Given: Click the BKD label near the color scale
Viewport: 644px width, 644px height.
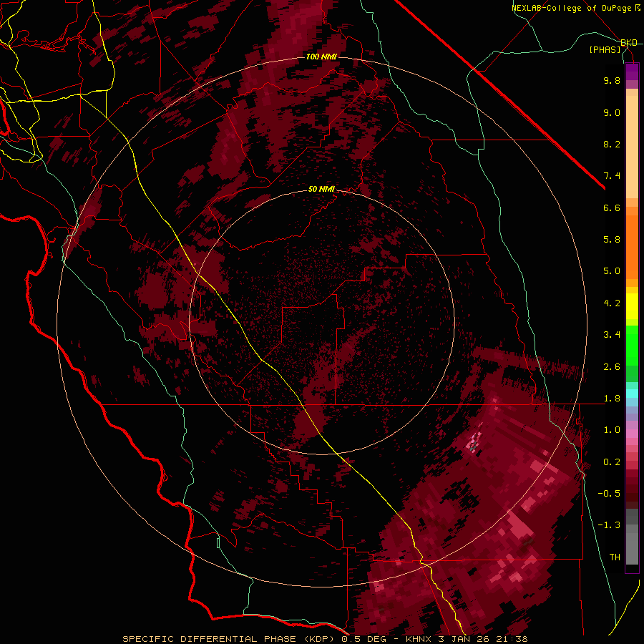Looking at the screenshot, I should click(x=629, y=43).
